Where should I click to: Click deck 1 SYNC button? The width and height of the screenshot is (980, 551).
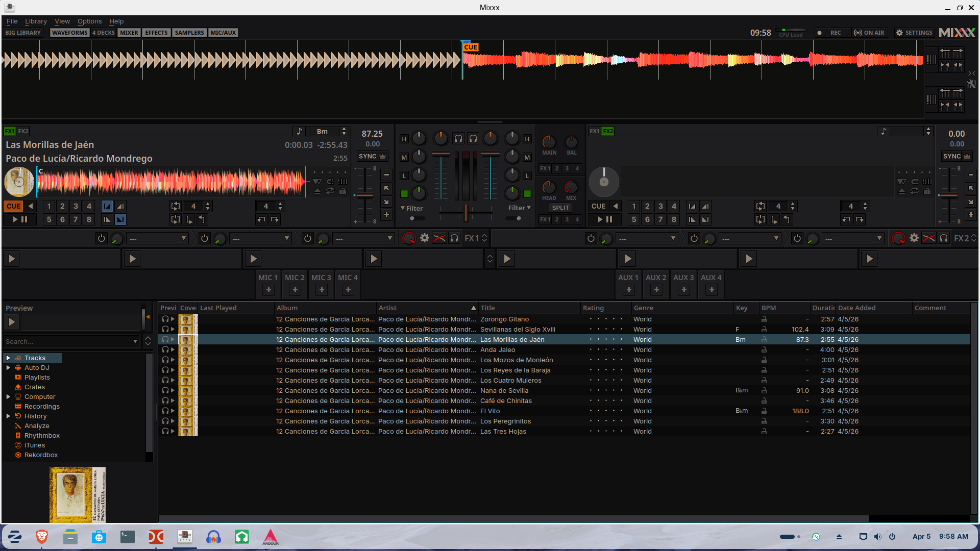[x=367, y=157]
